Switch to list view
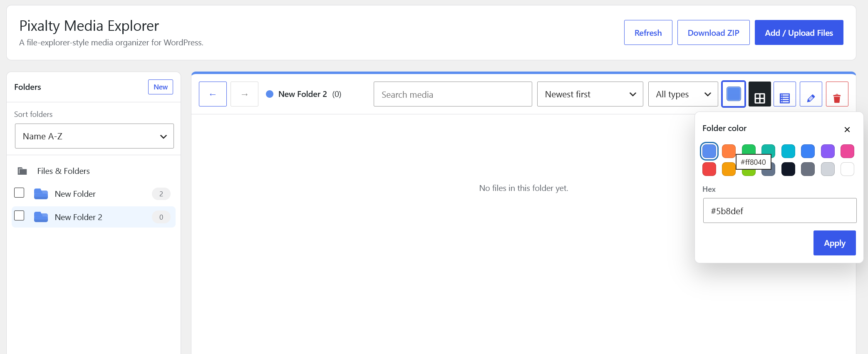The width and height of the screenshot is (868, 354). [x=784, y=94]
